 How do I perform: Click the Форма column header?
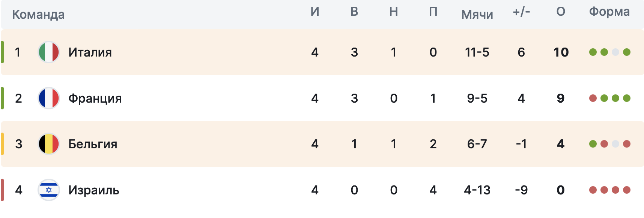609,12
